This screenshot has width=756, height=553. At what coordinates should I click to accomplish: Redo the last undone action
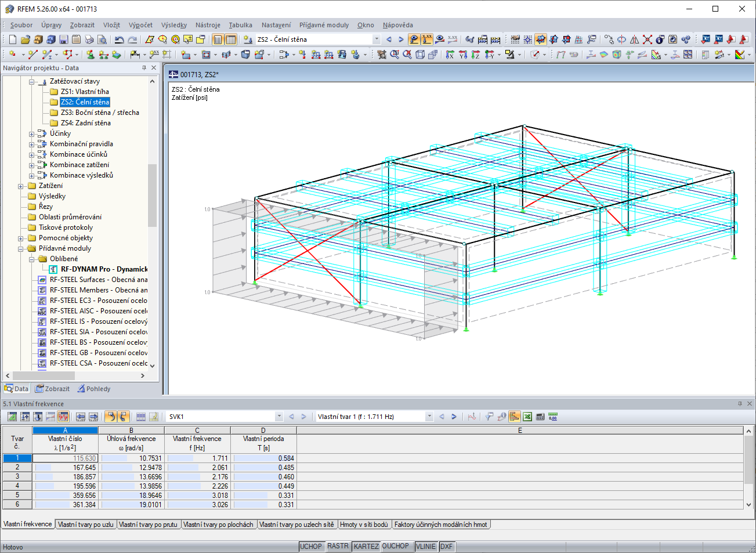pyautogui.click(x=132, y=39)
